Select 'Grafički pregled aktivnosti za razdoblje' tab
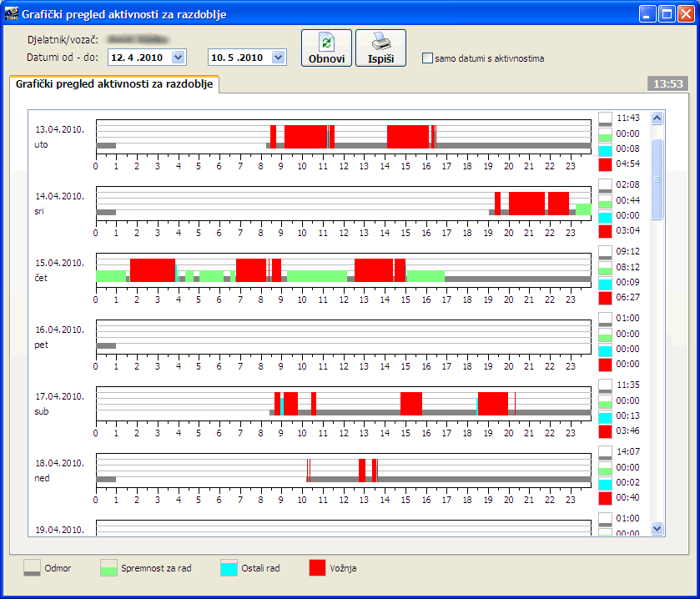 [113, 84]
